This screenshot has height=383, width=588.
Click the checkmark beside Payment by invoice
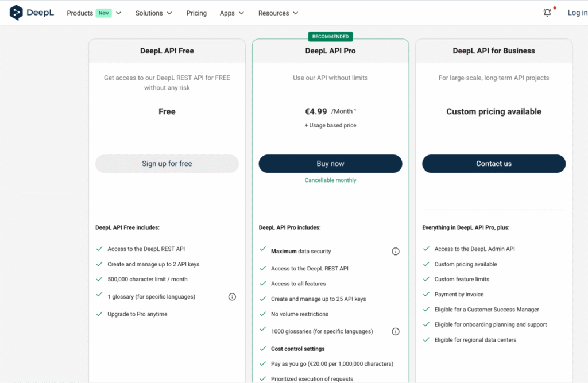pyautogui.click(x=425, y=294)
